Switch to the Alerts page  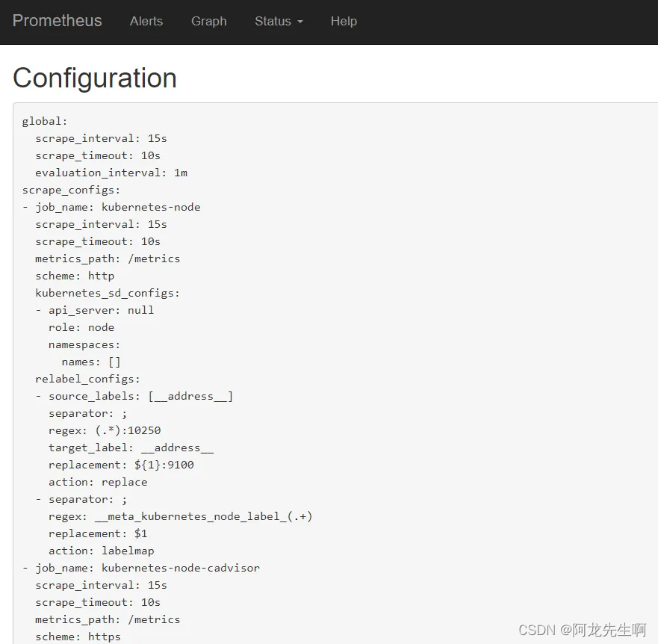click(x=146, y=21)
